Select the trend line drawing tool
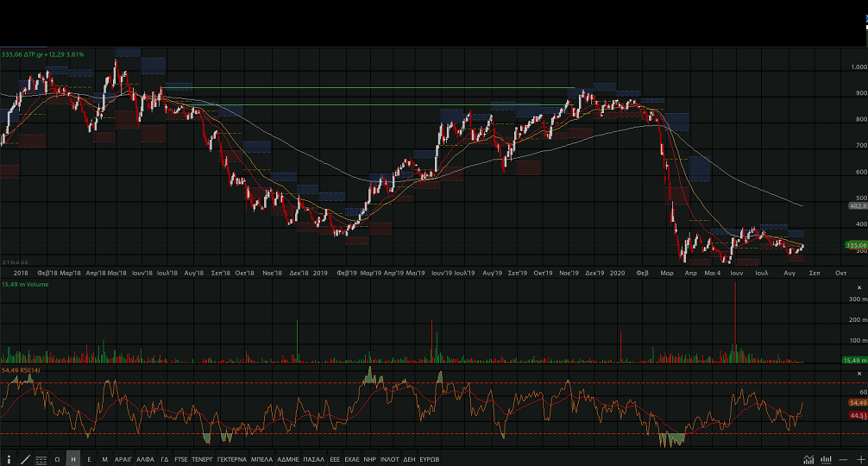 25,459
